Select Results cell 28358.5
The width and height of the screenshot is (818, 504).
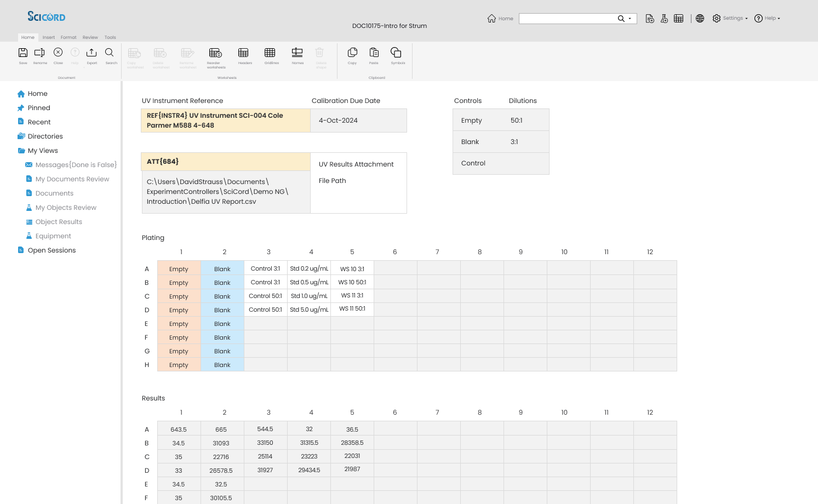[352, 443]
